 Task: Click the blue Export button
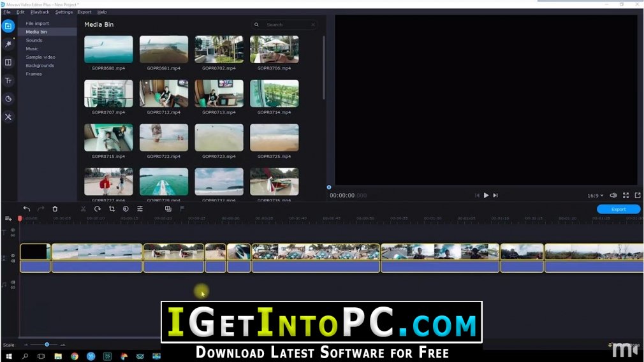(618, 209)
